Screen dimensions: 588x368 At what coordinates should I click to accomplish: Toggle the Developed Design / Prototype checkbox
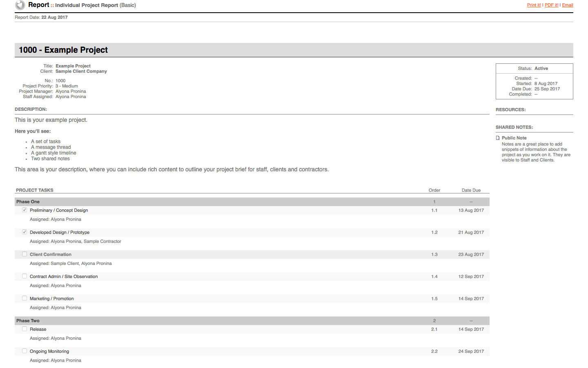(24, 232)
